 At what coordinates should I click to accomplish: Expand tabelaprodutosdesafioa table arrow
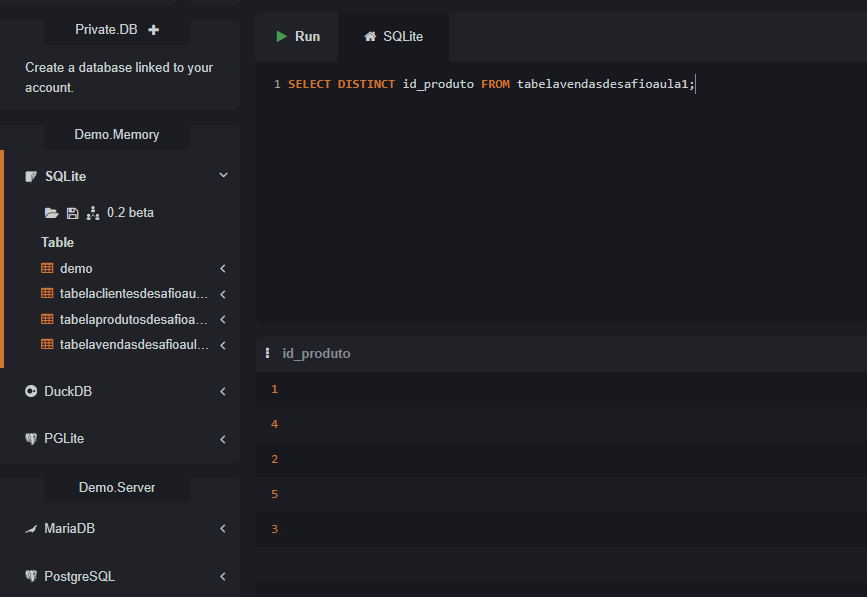pyautogui.click(x=223, y=320)
